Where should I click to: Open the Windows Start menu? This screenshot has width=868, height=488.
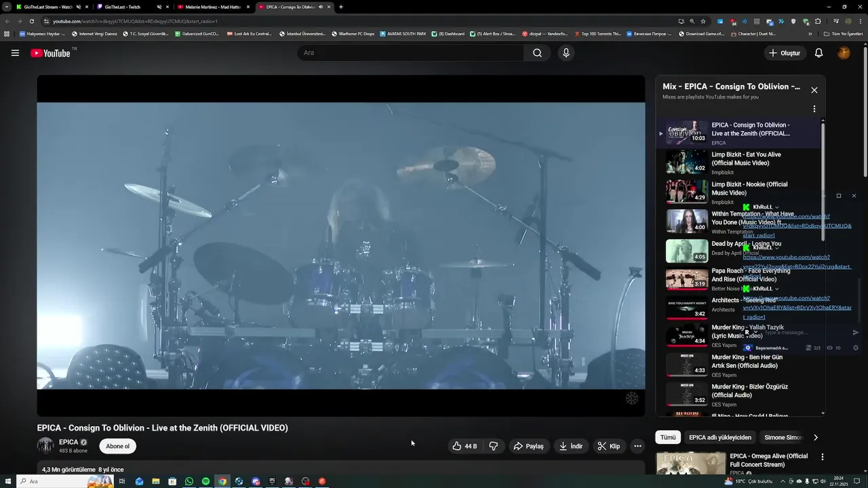tap(8, 481)
